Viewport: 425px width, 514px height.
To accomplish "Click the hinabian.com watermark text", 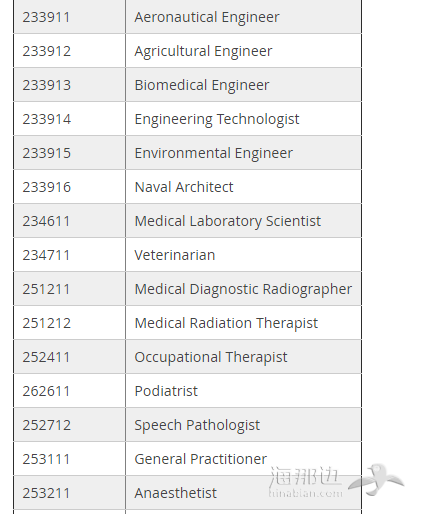I will click(306, 492).
